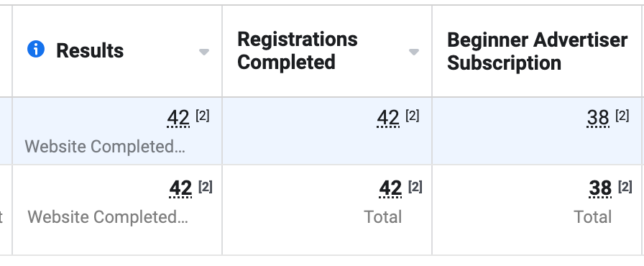The image size is (644, 266).
Task: Click bold 42 in Results totals row
Action: tap(180, 189)
